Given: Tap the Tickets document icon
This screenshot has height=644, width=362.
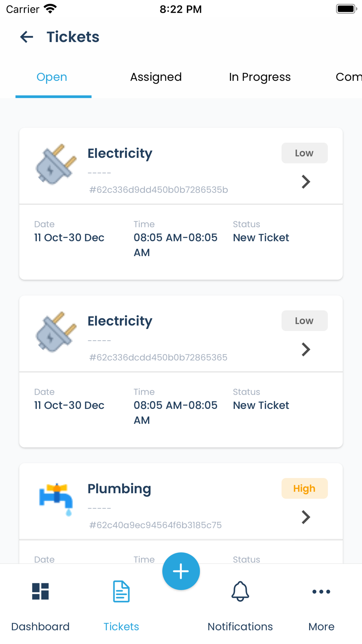Looking at the screenshot, I should pyautogui.click(x=121, y=591).
